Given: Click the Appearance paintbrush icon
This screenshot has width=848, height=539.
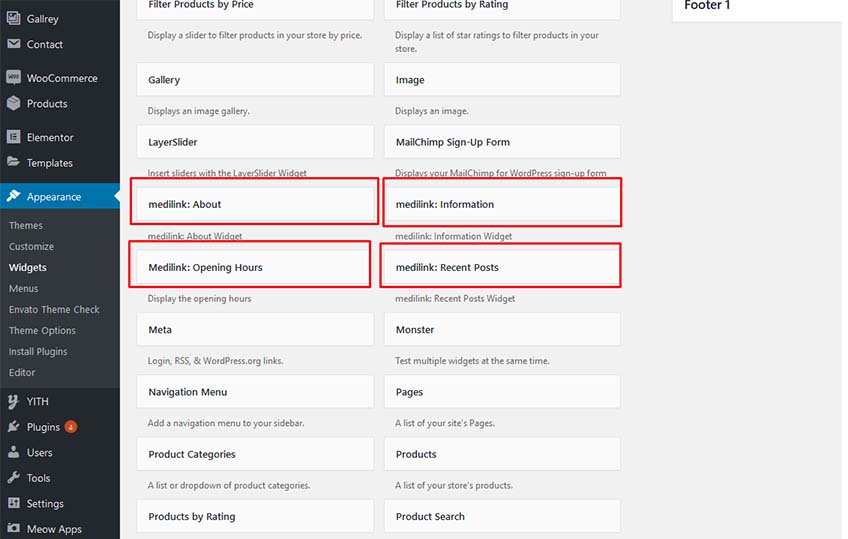Looking at the screenshot, I should point(14,196).
